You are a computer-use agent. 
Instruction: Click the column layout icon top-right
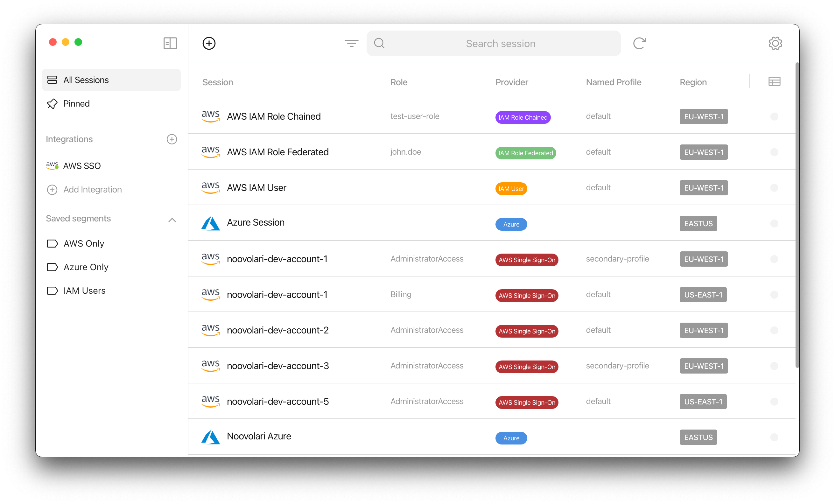(774, 82)
